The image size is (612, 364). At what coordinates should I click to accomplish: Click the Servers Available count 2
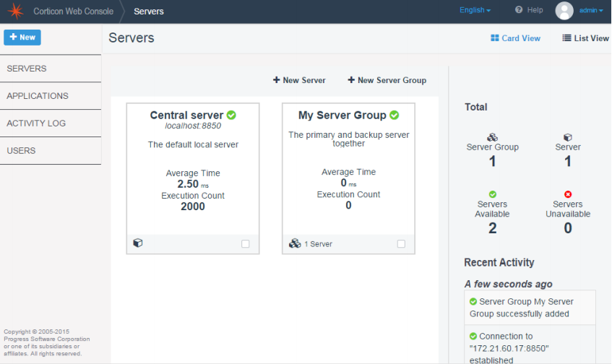[493, 228]
